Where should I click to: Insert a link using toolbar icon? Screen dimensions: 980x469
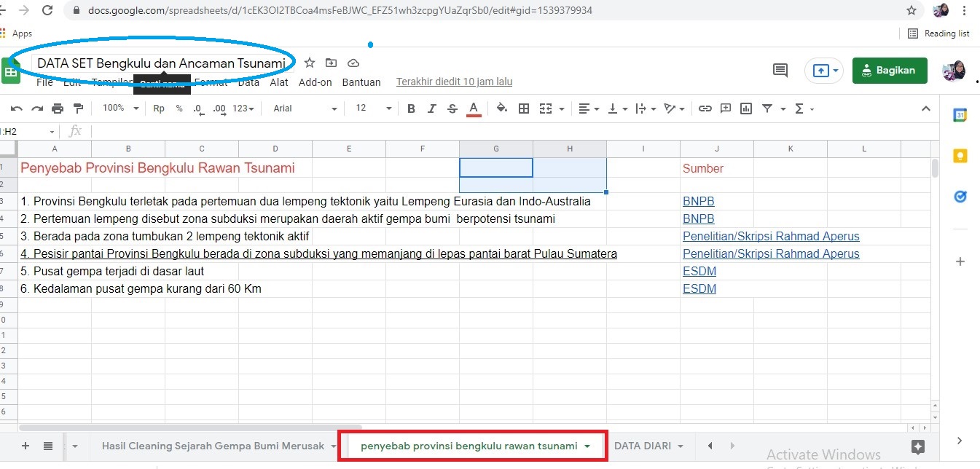click(x=705, y=109)
